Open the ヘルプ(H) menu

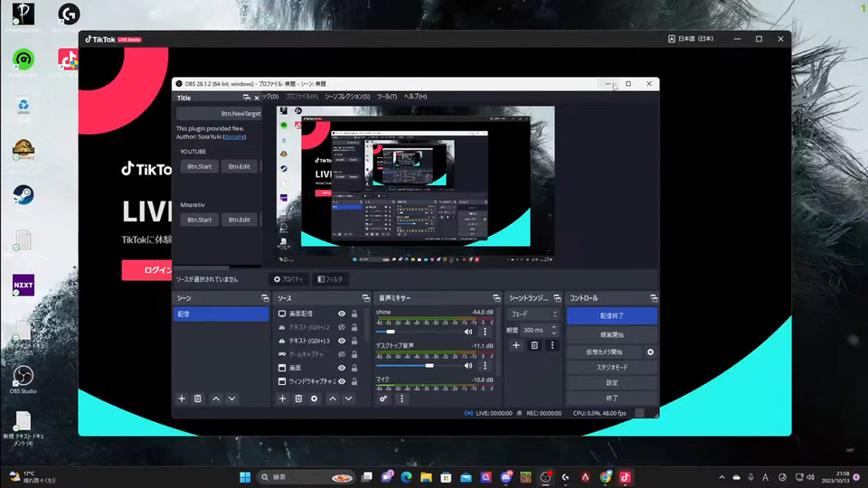415,97
